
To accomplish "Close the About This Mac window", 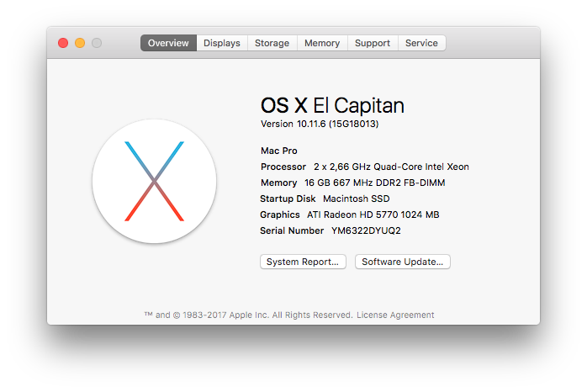I will tap(63, 43).
